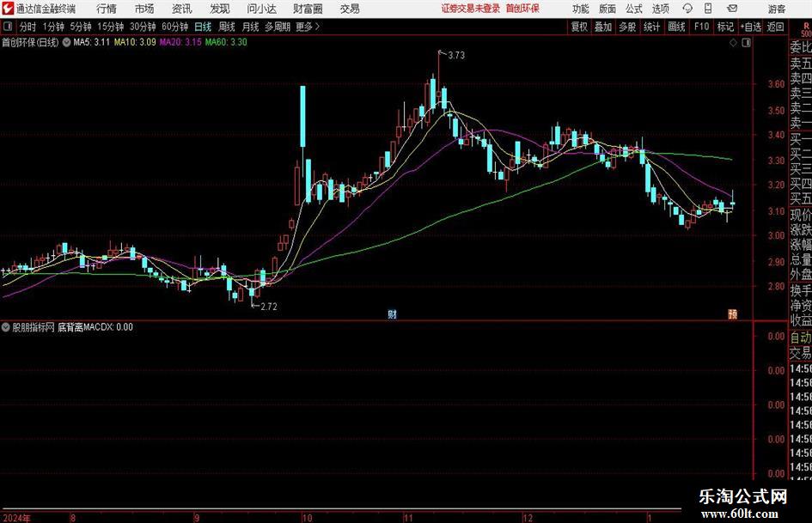The width and height of the screenshot is (812, 523).
Task: Click the month 12 timeline marker
Action: click(x=528, y=518)
